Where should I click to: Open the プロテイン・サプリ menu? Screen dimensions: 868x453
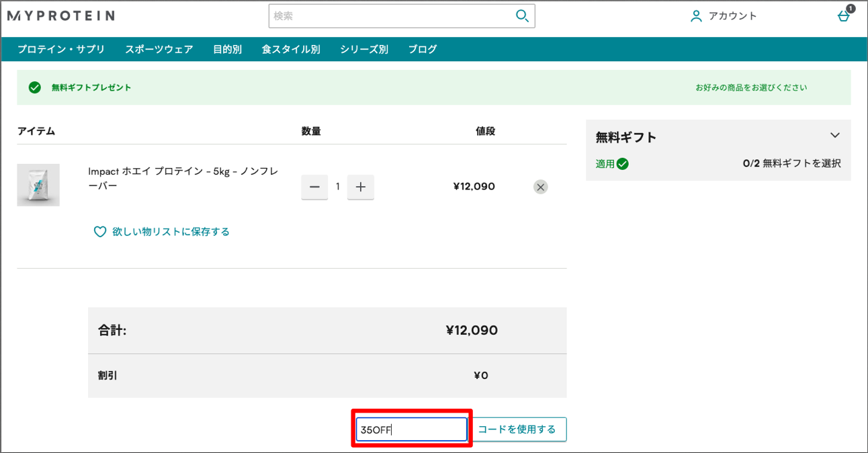[61, 49]
